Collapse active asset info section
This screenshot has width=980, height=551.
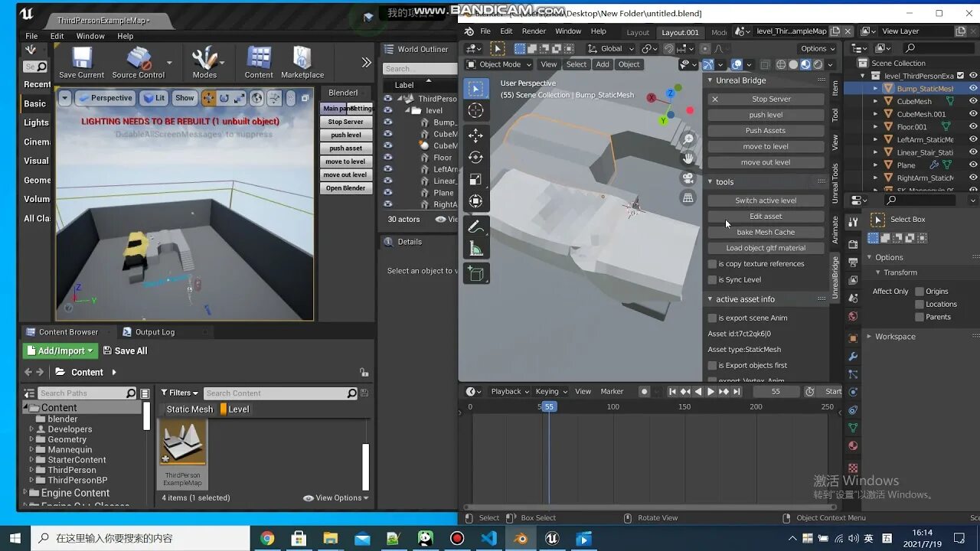(710, 299)
